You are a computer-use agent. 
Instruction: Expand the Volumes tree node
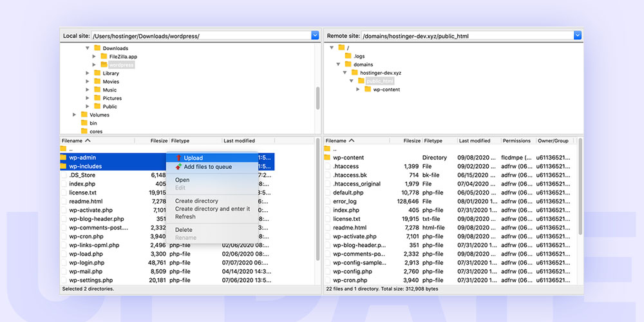tap(74, 115)
